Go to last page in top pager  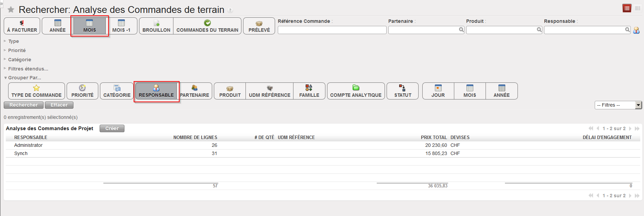tap(637, 128)
